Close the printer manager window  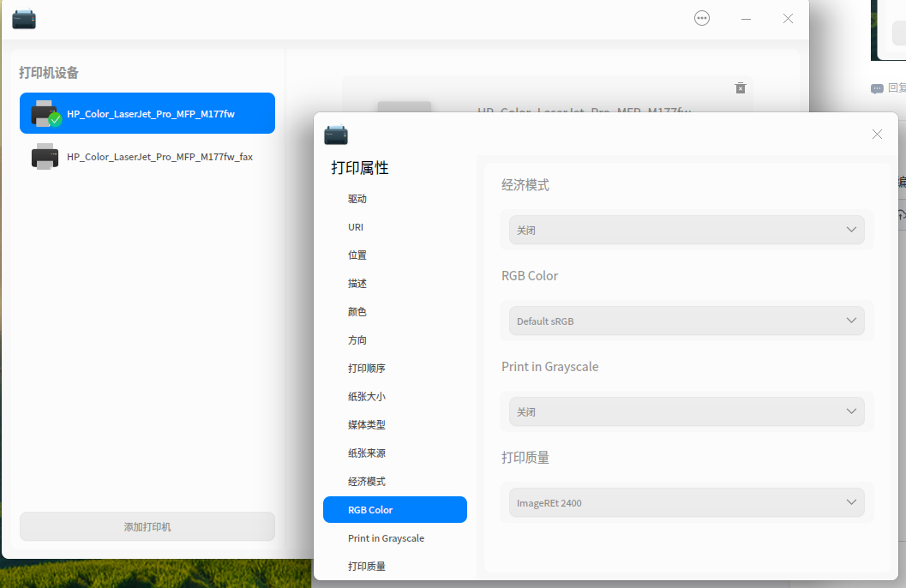pos(788,19)
